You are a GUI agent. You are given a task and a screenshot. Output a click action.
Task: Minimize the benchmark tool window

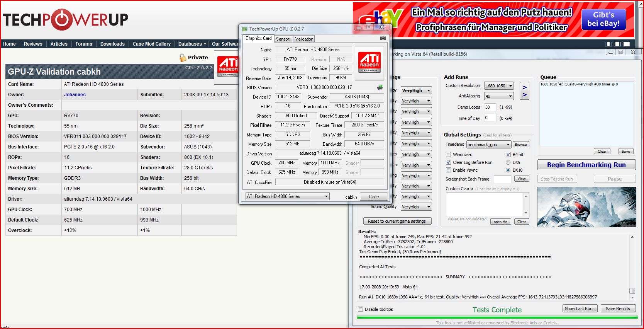click(611, 52)
